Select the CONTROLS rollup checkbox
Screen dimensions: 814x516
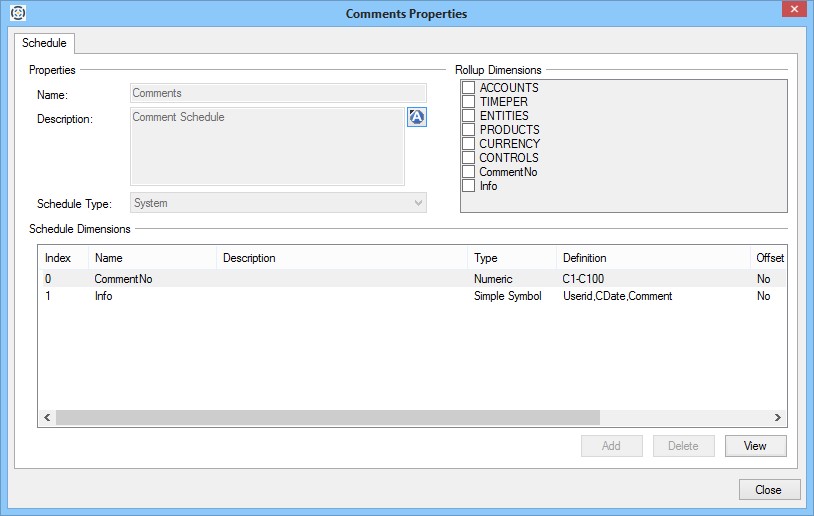(468, 158)
